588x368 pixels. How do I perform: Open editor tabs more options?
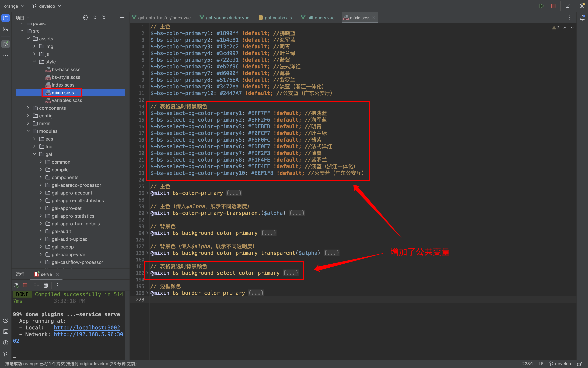[x=570, y=18]
